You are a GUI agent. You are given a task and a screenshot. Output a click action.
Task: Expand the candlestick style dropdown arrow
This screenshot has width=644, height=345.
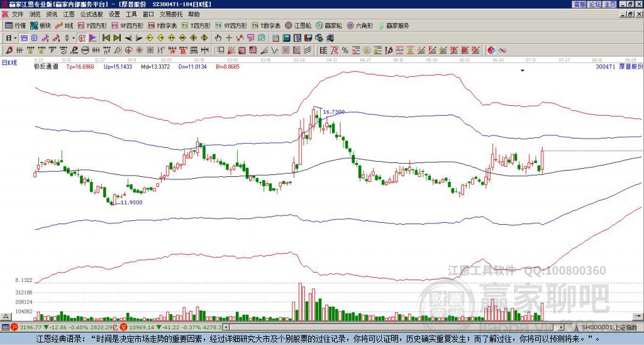click(74, 38)
